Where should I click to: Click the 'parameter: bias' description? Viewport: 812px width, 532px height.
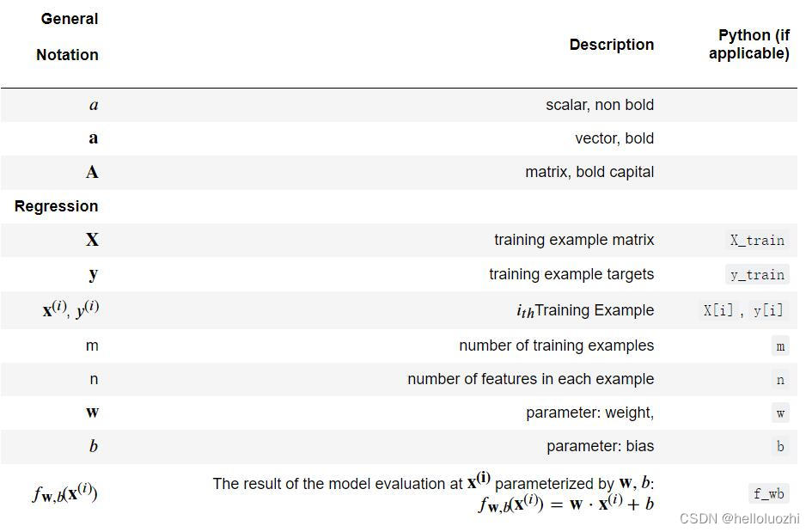601,446
